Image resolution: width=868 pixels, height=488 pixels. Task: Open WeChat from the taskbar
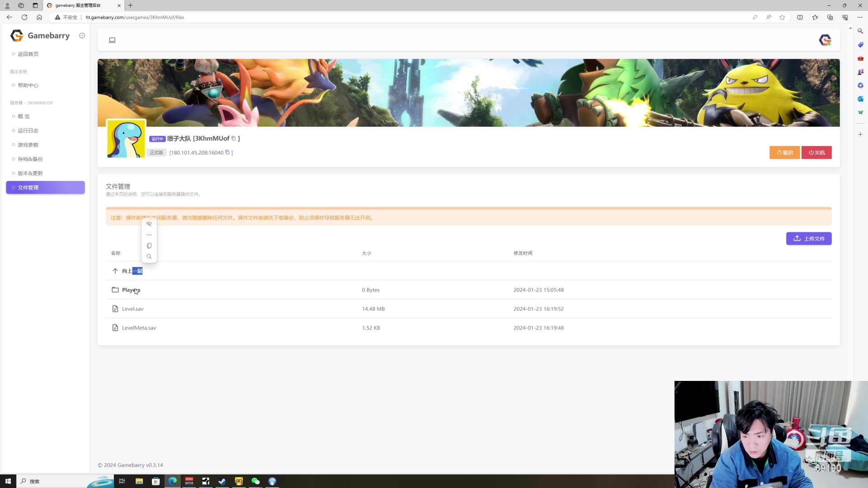pos(255,481)
